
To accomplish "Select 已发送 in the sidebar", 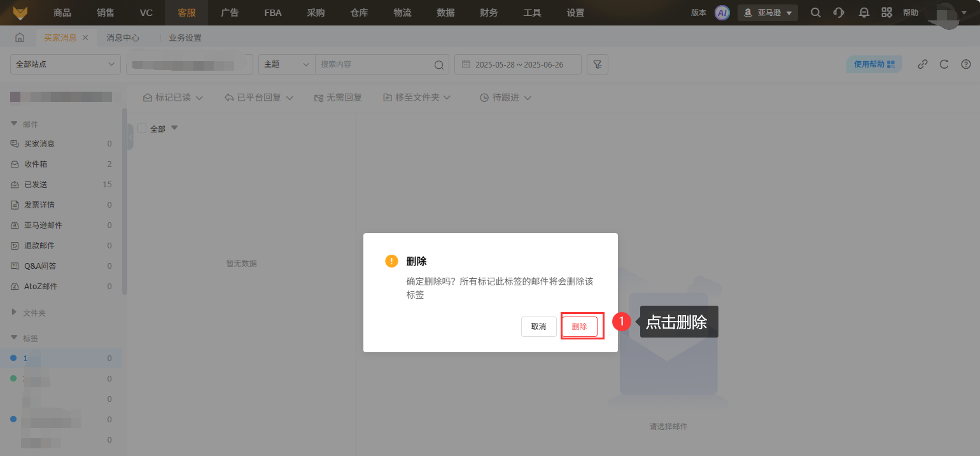I will 61,185.
